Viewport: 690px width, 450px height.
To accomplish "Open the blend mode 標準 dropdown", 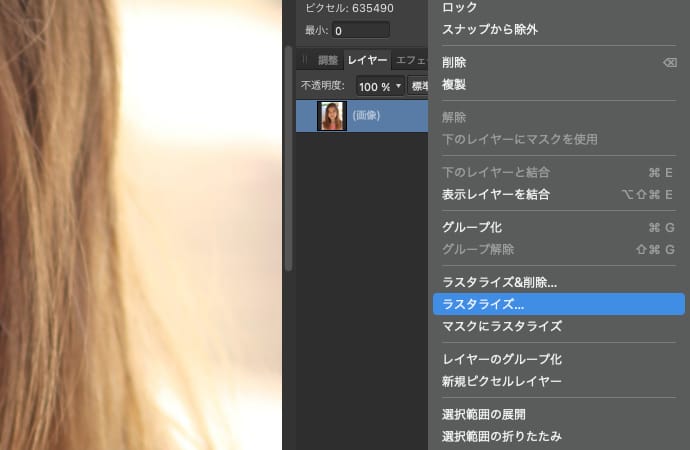I will point(418,86).
